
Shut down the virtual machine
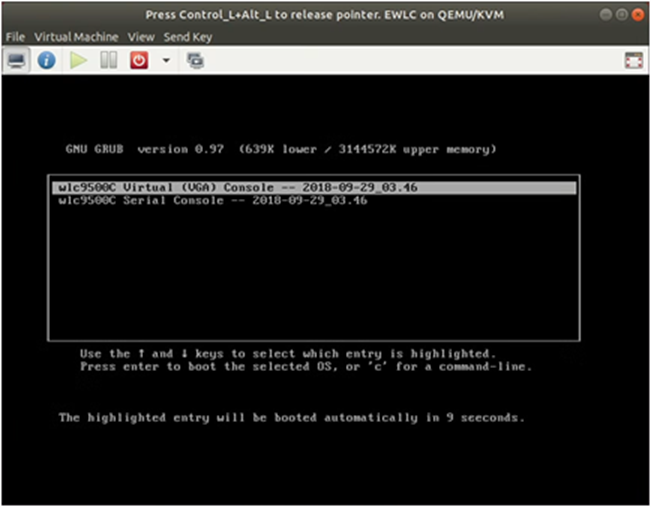click(x=139, y=61)
